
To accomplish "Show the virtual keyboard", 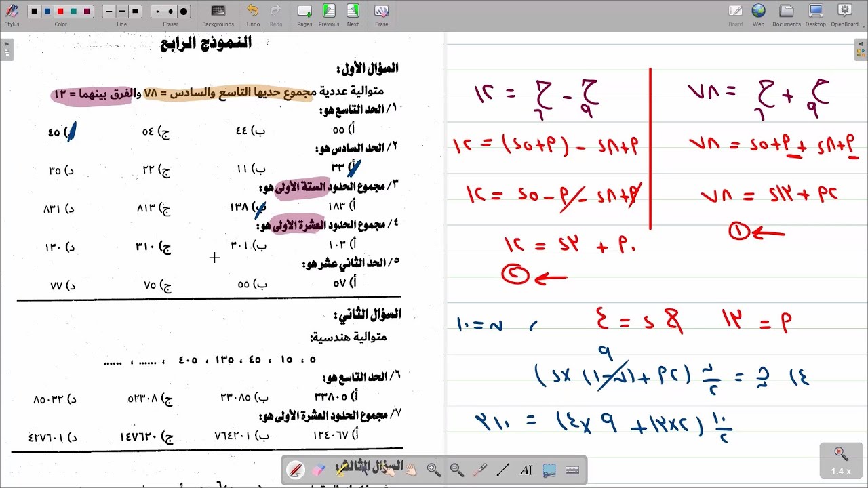I will (x=572, y=470).
